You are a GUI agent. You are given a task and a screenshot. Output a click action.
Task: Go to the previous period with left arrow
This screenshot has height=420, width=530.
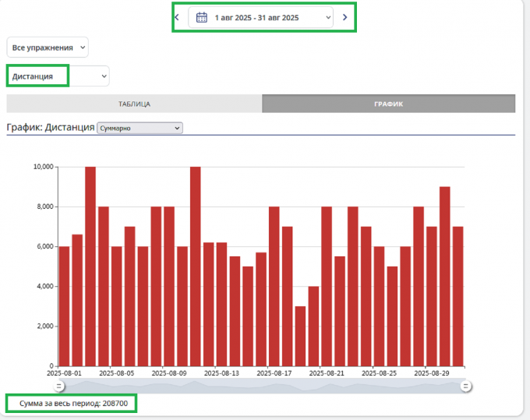pos(177,16)
